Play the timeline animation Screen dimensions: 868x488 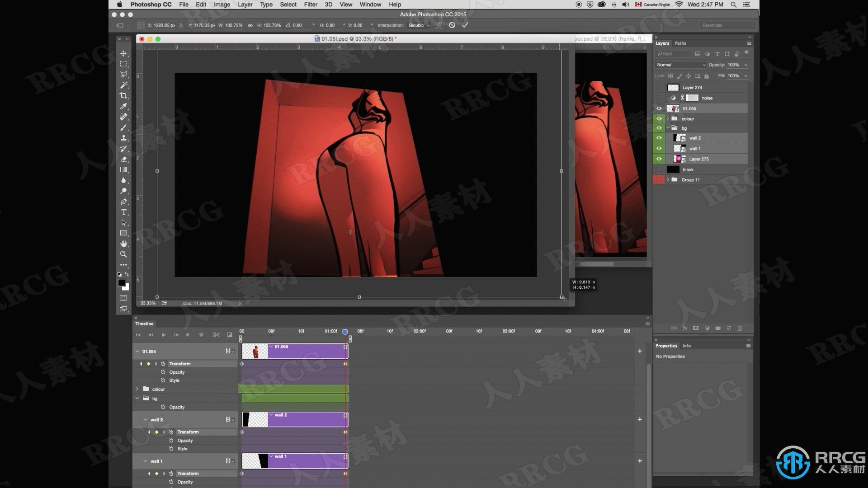[x=164, y=335]
